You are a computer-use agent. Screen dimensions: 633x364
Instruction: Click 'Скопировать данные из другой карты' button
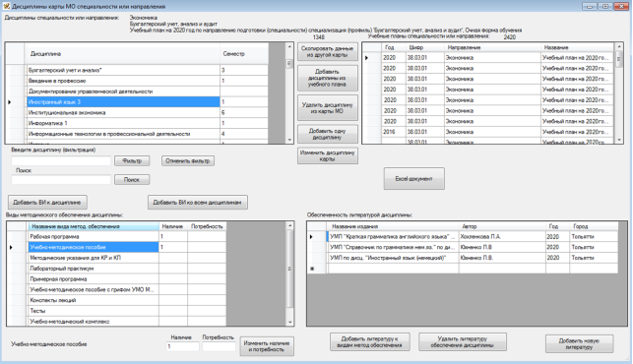click(328, 52)
